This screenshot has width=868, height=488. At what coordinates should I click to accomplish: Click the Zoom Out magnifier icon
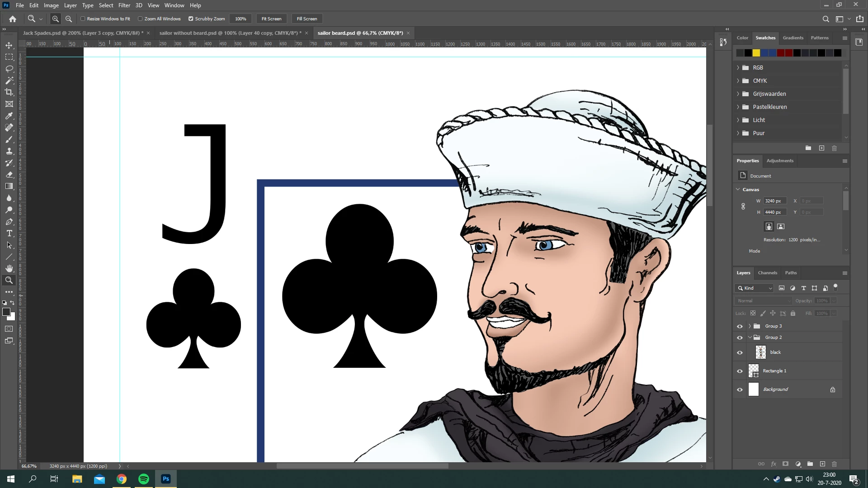click(69, 19)
